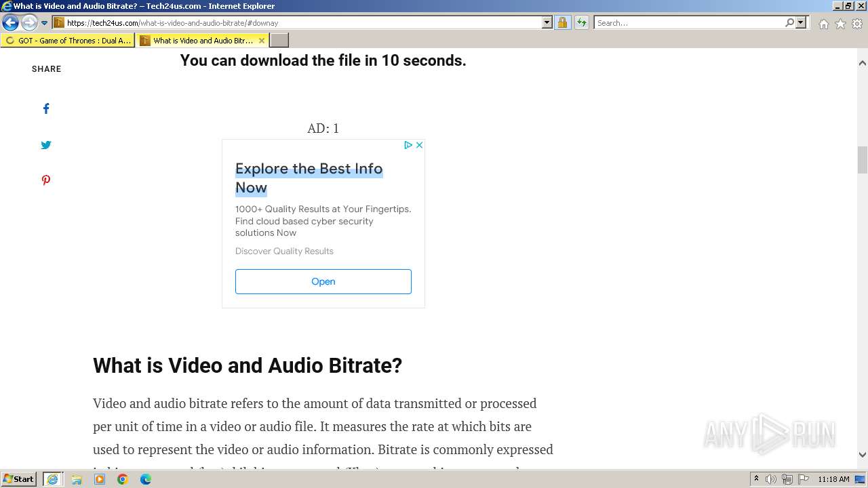Open Favorites star icon
Screen dimensions: 868x488
tap(840, 24)
